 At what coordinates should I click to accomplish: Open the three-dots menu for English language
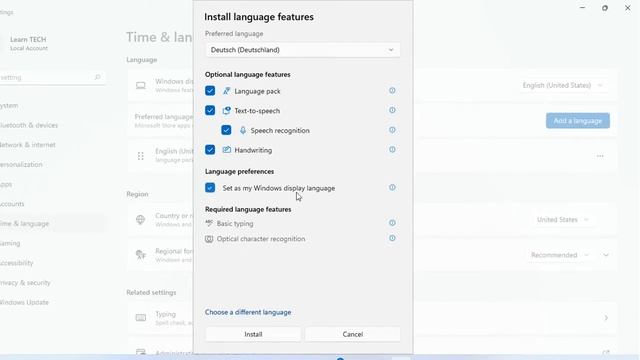[x=600, y=156]
